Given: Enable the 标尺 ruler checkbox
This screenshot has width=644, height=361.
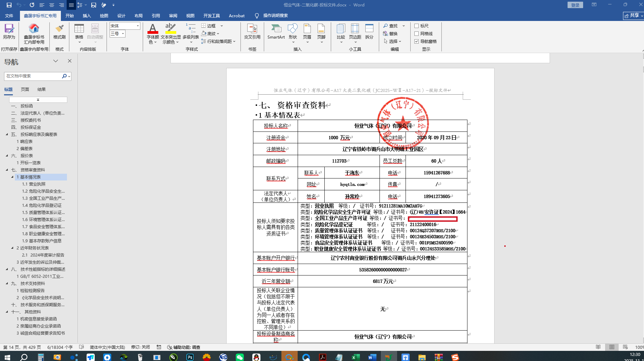Looking at the screenshot, I should point(417,26).
